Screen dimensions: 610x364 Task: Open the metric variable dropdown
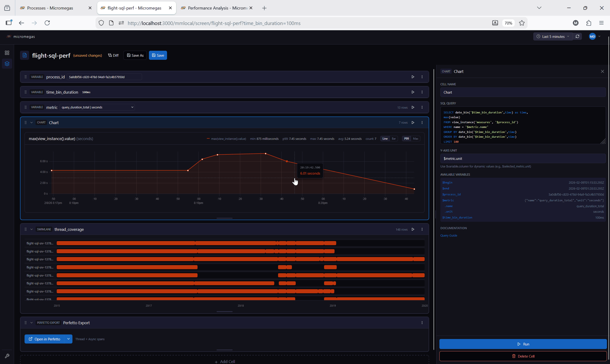click(x=97, y=107)
